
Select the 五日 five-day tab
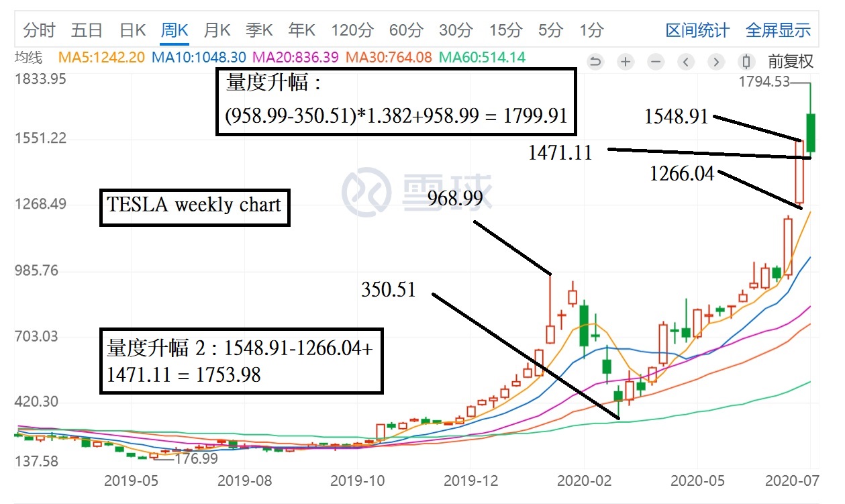[x=87, y=30]
